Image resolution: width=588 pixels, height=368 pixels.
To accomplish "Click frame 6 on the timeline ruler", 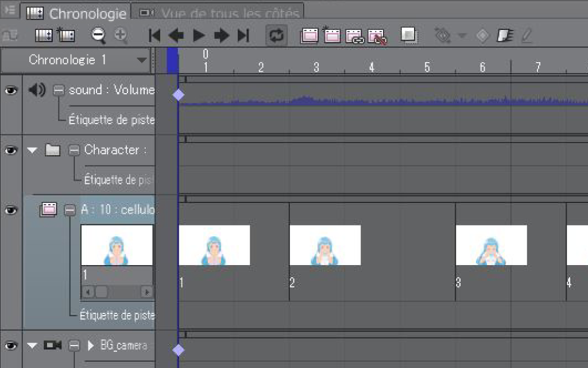I will click(482, 67).
